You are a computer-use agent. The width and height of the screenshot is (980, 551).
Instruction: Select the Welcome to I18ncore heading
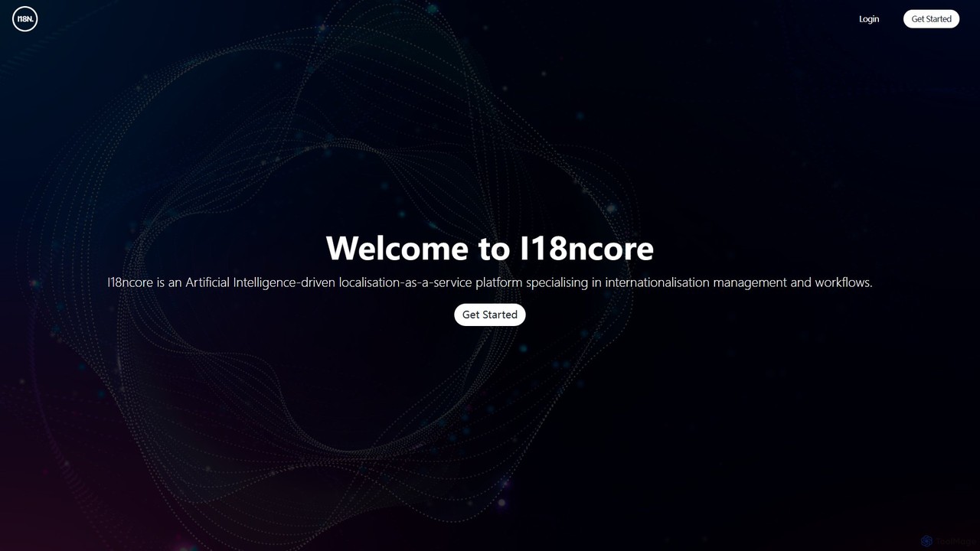click(490, 248)
